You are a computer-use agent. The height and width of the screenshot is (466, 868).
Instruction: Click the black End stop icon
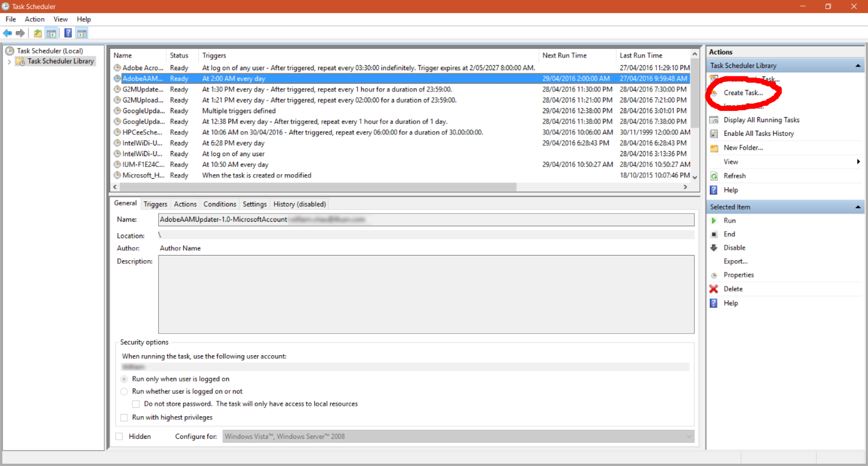[x=714, y=234]
